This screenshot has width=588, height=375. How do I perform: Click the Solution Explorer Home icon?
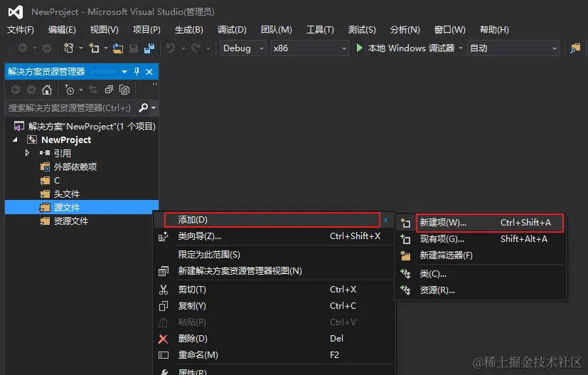(x=47, y=90)
